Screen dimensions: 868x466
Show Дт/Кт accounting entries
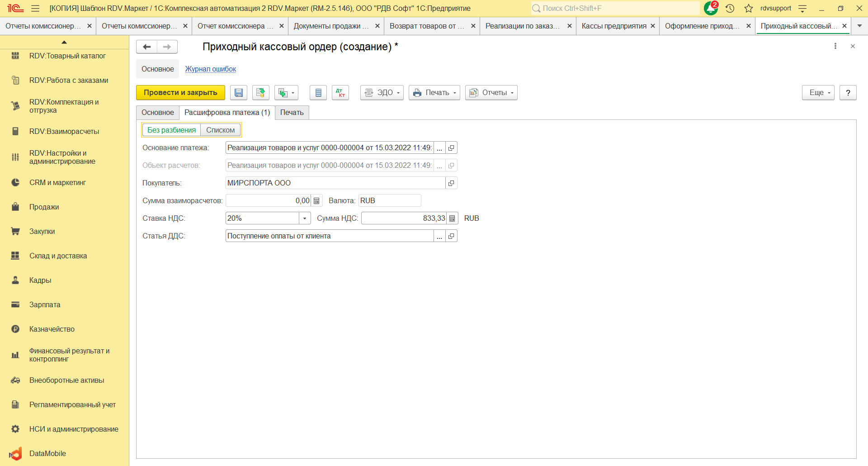(x=340, y=93)
